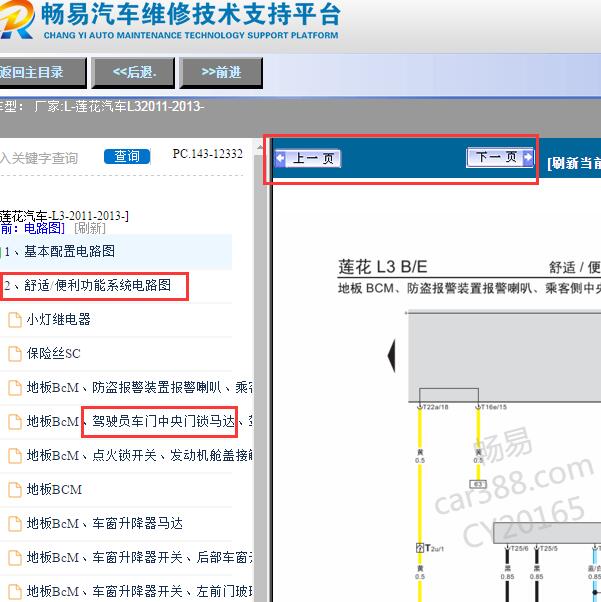Screen dimensions: 601x602
Task: Click the blue 查询 search button
Action: (127, 156)
